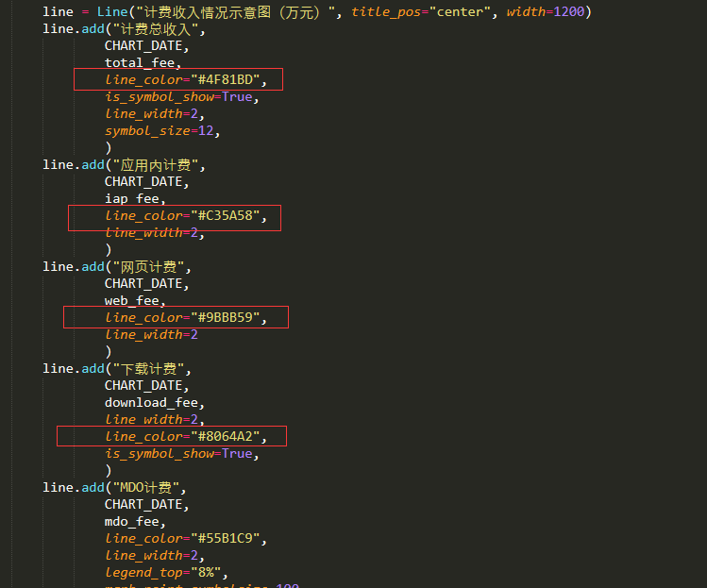Click the color string "#C35A58"
Image resolution: width=707 pixels, height=588 pixels.
point(226,215)
